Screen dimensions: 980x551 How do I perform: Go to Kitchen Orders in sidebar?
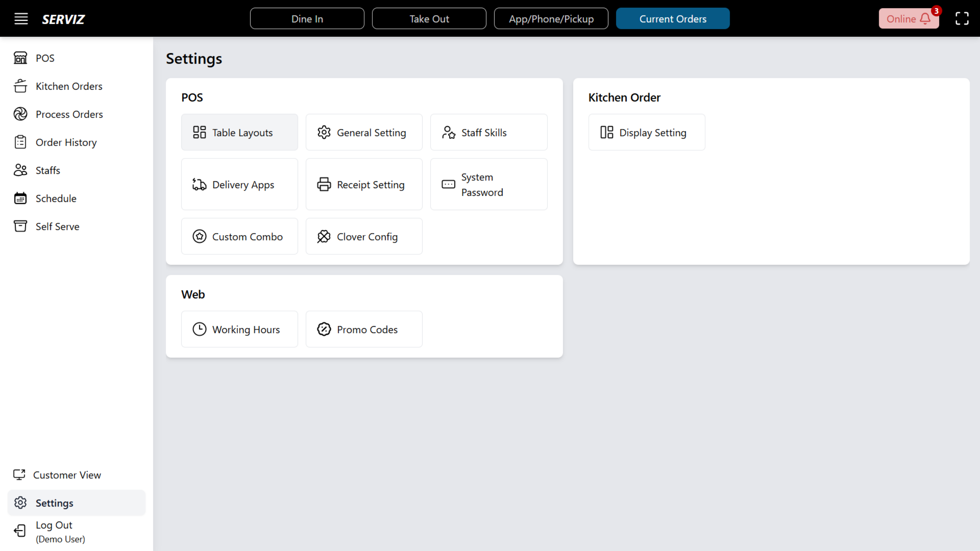click(69, 86)
